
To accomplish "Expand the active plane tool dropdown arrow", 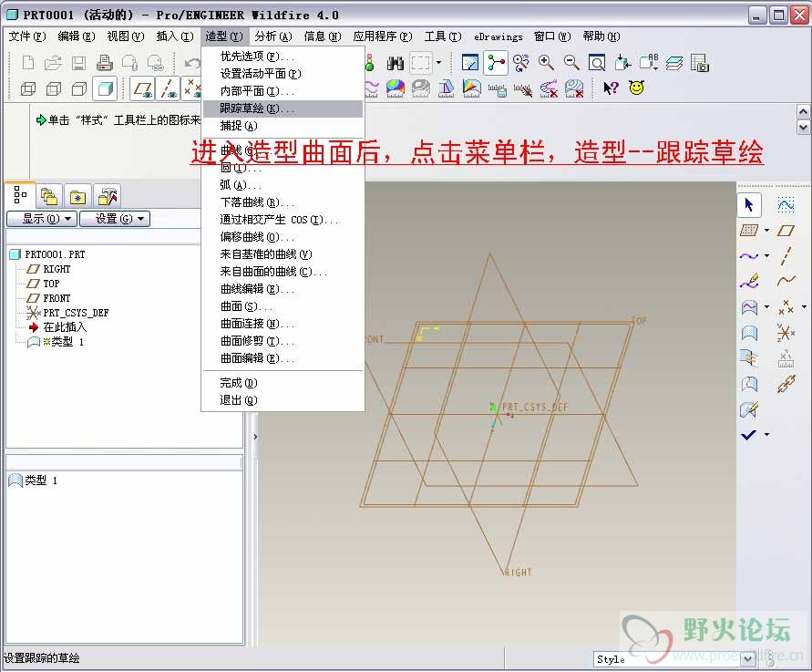I will (767, 230).
